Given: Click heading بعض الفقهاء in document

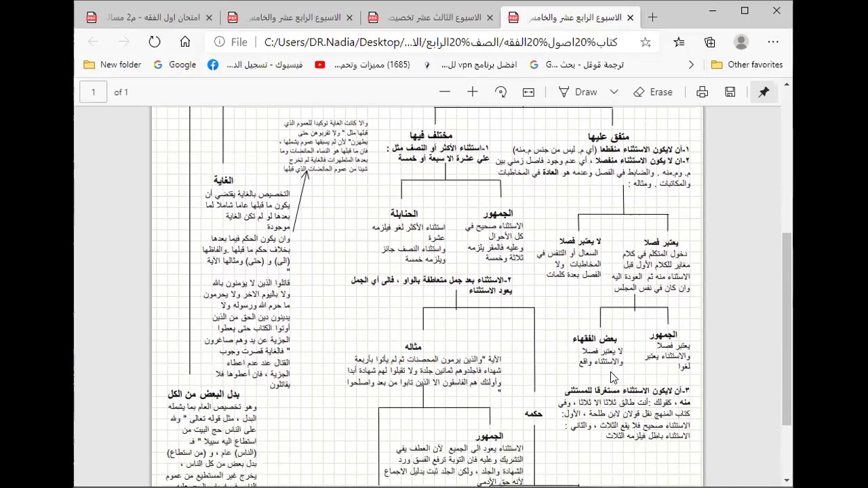Looking at the screenshot, I should [595, 338].
